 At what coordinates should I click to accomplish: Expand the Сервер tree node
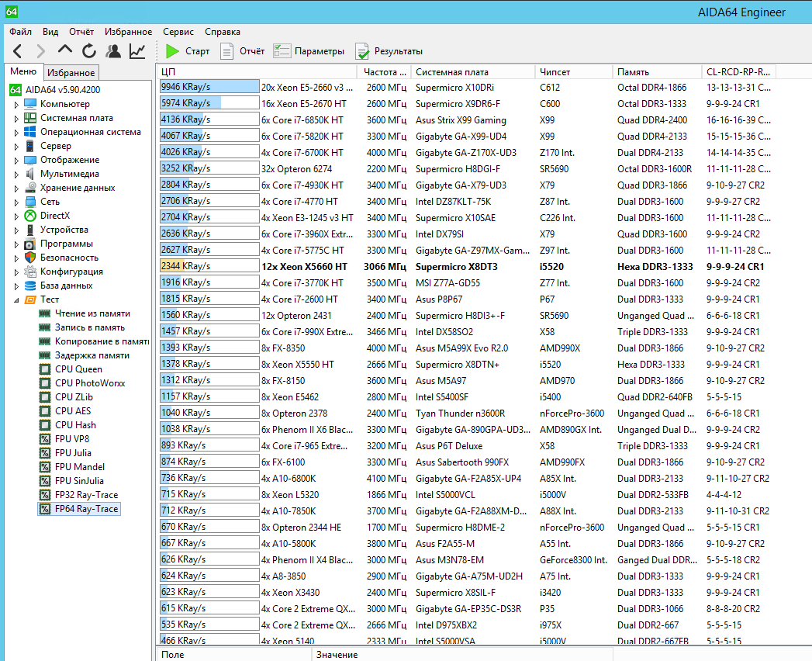(x=16, y=146)
